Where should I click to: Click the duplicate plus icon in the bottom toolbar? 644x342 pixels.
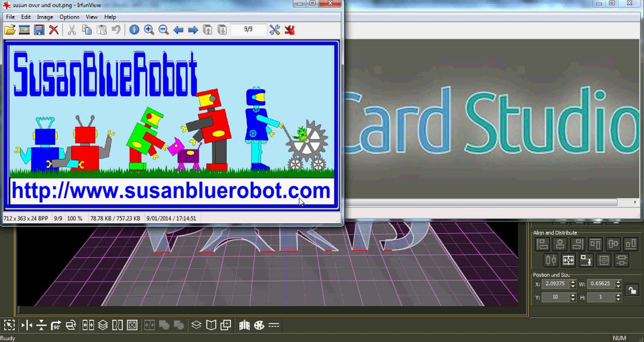(226, 325)
